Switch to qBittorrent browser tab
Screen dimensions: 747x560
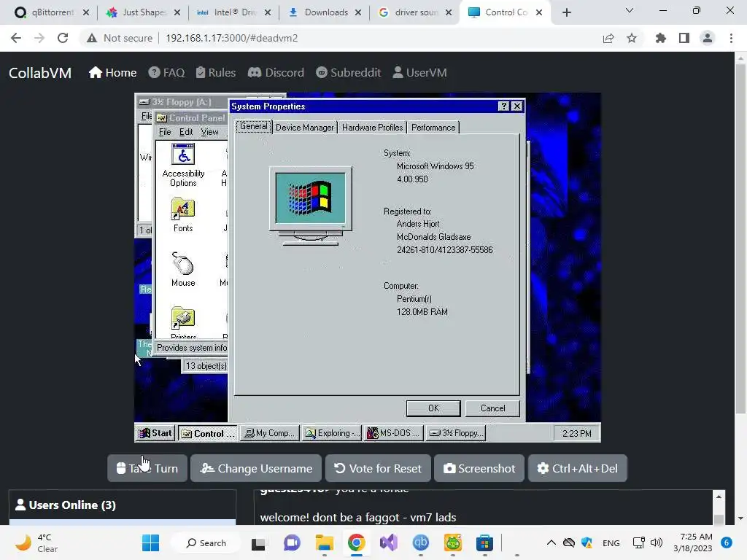[x=46, y=12]
